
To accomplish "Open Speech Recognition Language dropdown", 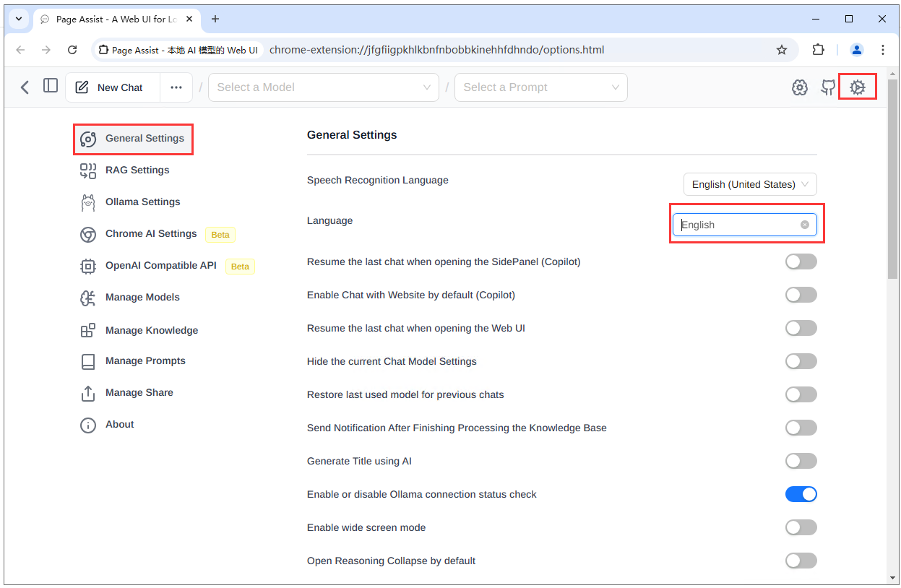I will [750, 184].
